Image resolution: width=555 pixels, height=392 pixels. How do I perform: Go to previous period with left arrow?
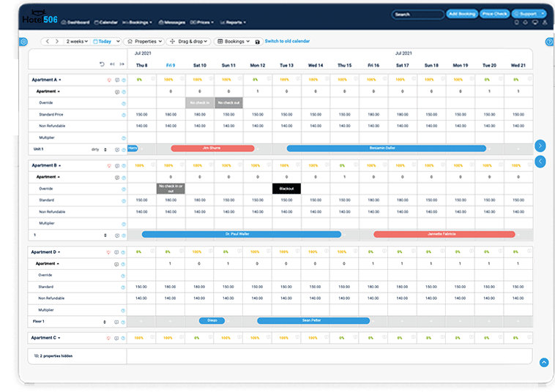pos(46,42)
